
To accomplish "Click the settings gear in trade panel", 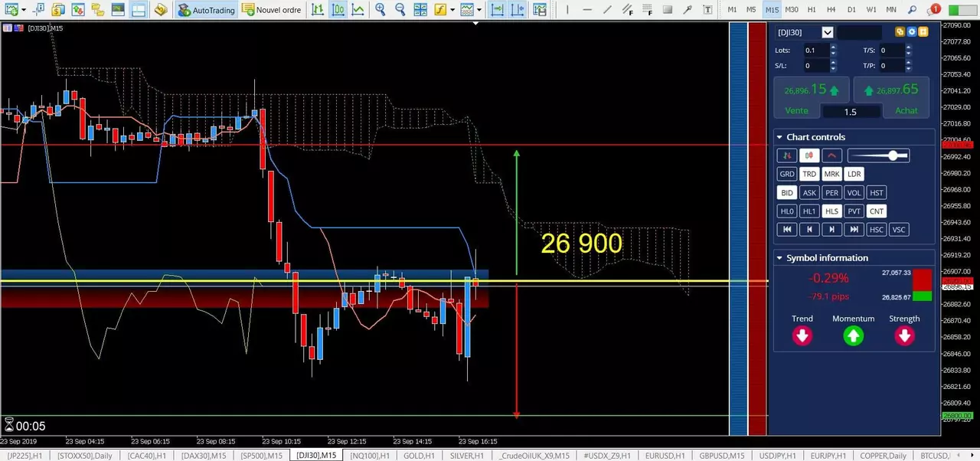I will [x=912, y=32].
